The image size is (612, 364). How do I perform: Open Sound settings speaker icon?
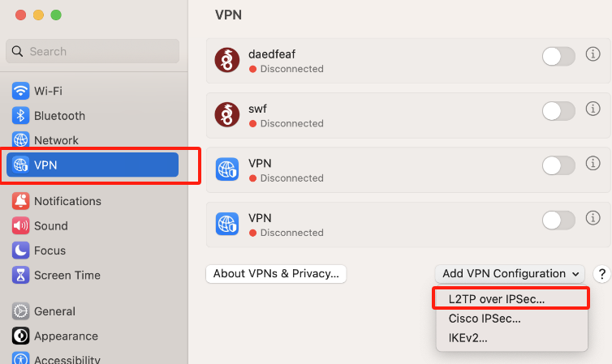[20, 225]
